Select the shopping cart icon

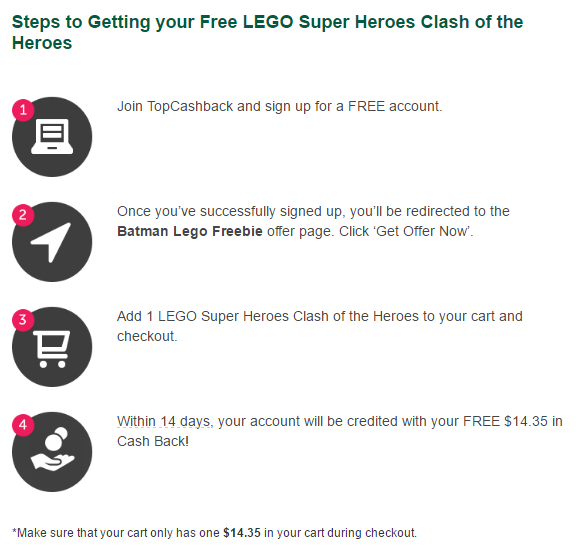(x=52, y=347)
